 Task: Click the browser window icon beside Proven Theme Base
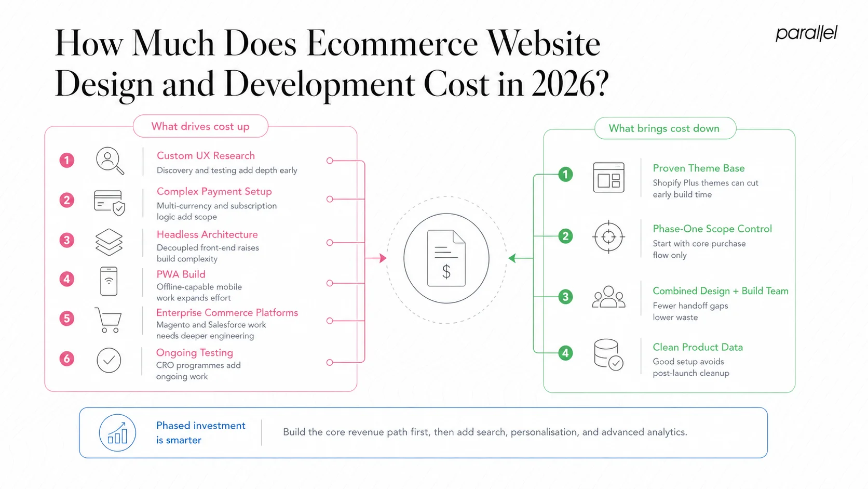(608, 178)
